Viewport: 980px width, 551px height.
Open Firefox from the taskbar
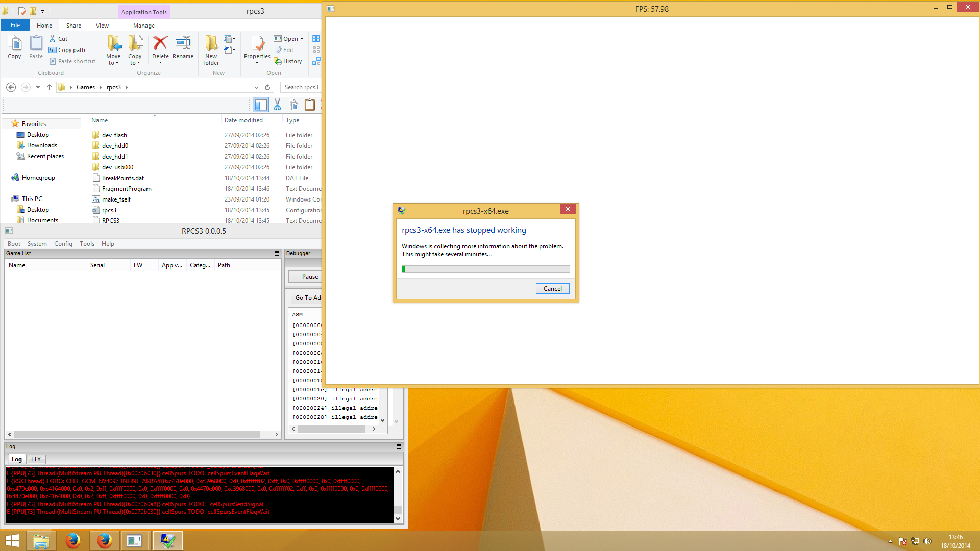coord(73,541)
